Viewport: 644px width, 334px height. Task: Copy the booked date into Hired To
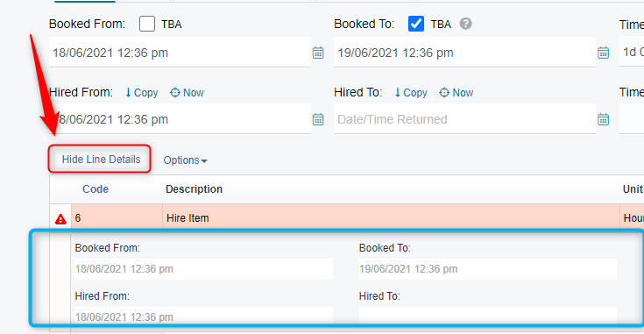(411, 93)
